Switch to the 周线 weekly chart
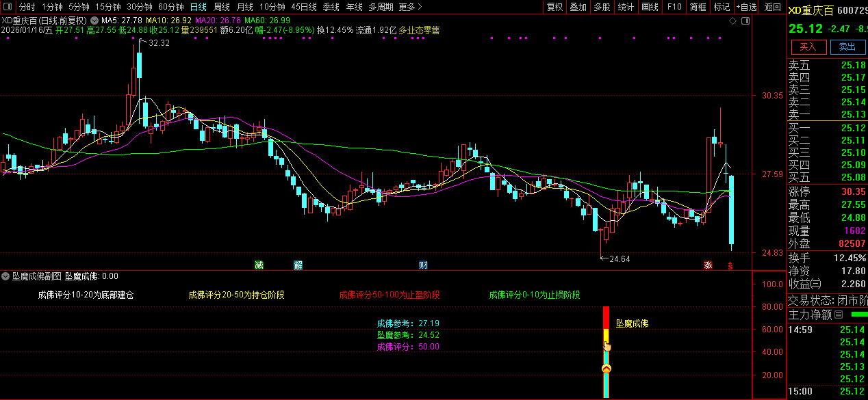Screen dimensions: 868x400 point(222,7)
